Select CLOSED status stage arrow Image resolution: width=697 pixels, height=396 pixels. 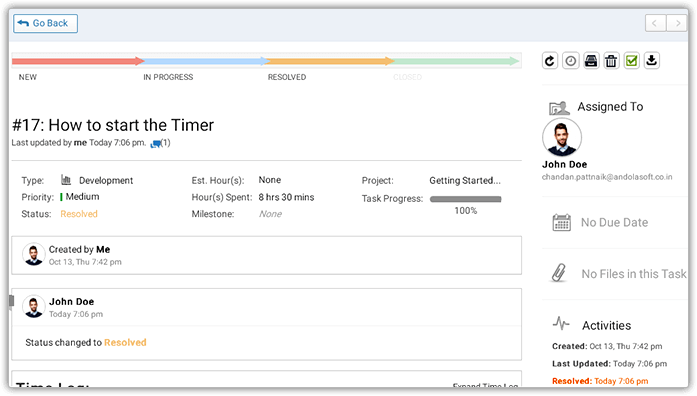coord(456,61)
